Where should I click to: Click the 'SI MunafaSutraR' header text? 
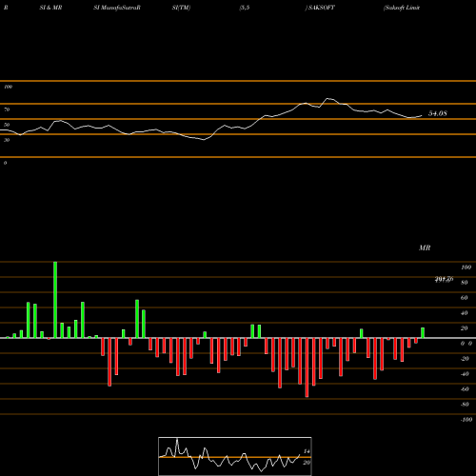[x=117, y=8]
